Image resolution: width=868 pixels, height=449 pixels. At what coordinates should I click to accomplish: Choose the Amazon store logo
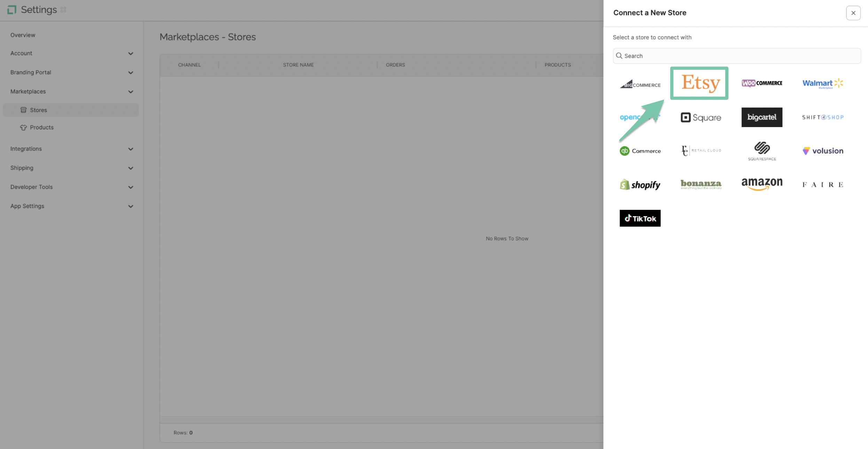(x=762, y=184)
